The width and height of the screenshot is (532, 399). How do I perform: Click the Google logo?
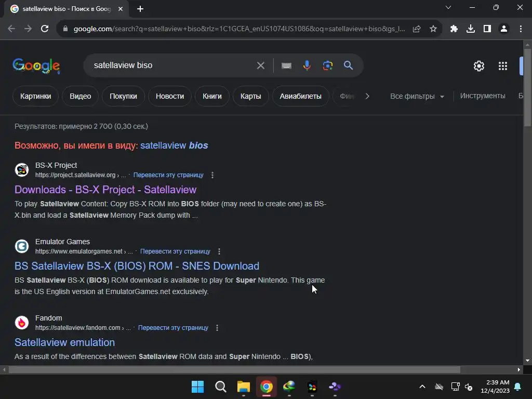pos(36,66)
